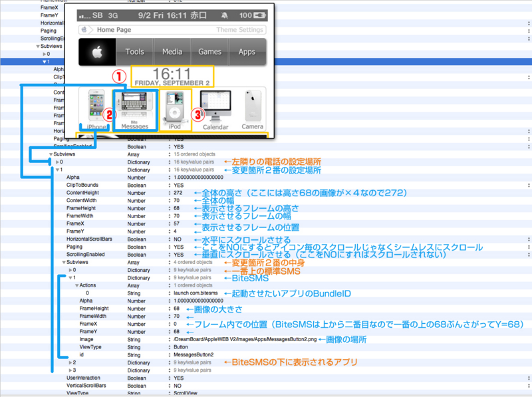
Task: Select the VerticalScrollBars key
Action: pos(86,386)
